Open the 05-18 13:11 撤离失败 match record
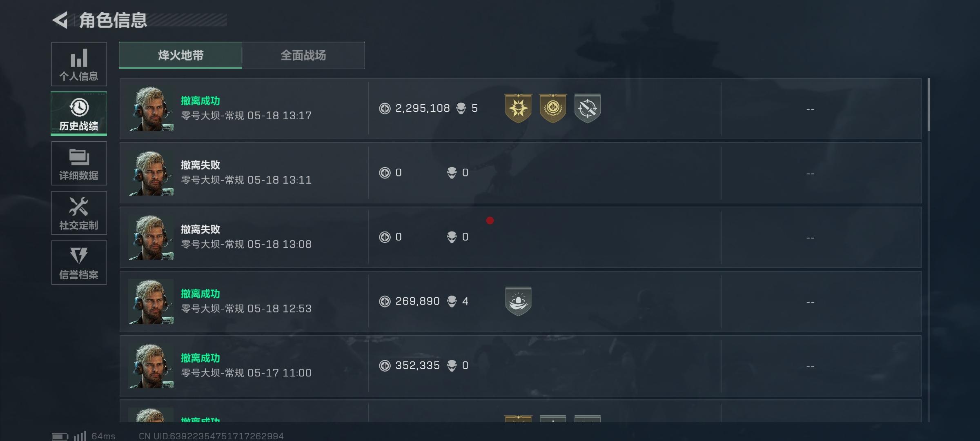Image resolution: width=980 pixels, height=441 pixels. [x=520, y=173]
